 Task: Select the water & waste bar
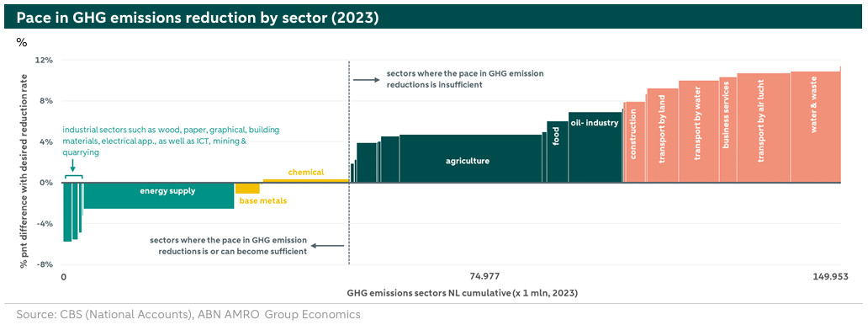[x=815, y=127]
